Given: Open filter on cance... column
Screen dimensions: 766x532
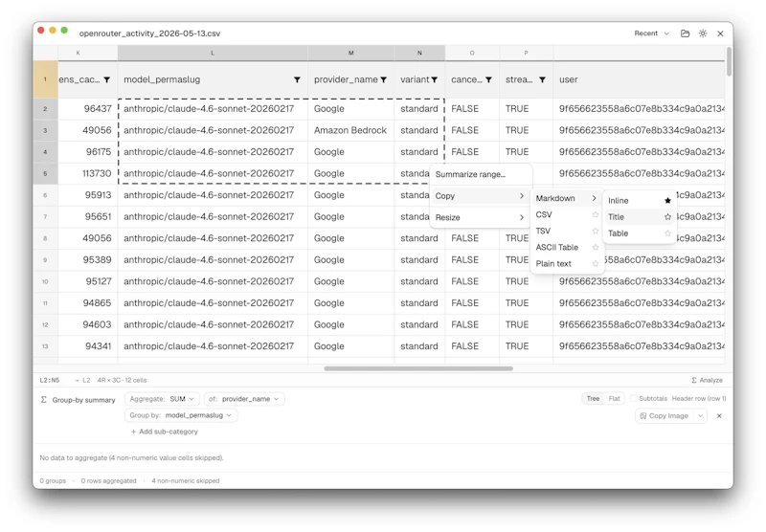Looking at the screenshot, I should pyautogui.click(x=488, y=79).
